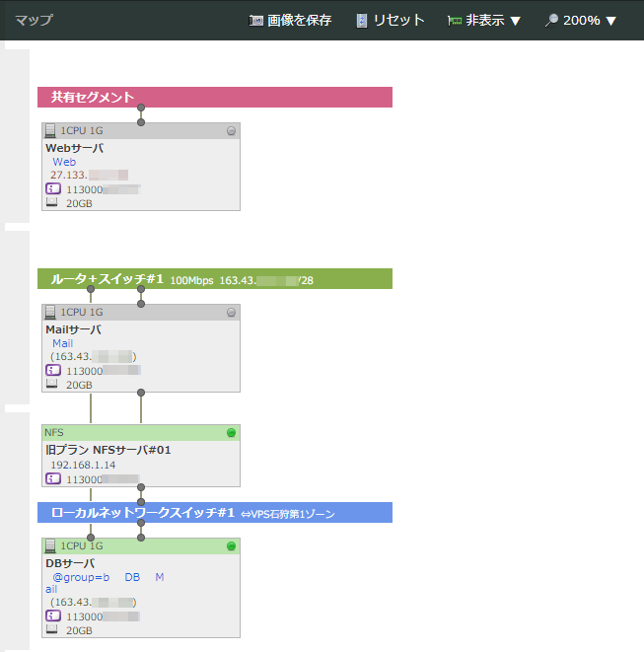
Task: Click the green status indicator on NFS appliance
Action: (231, 432)
